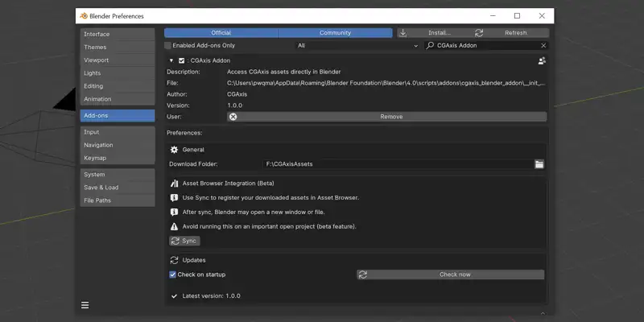
Task: Collapse the CGAxis Addon details arrow
Action: pos(171,60)
